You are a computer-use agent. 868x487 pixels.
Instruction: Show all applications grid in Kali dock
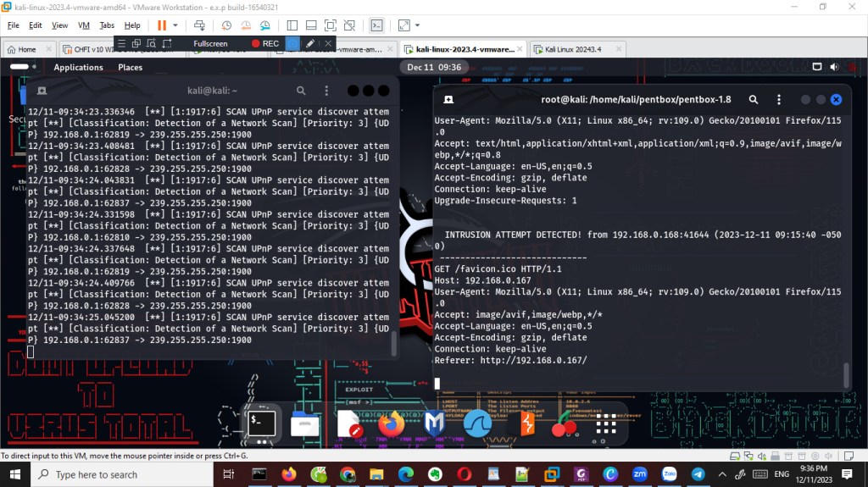[605, 424]
